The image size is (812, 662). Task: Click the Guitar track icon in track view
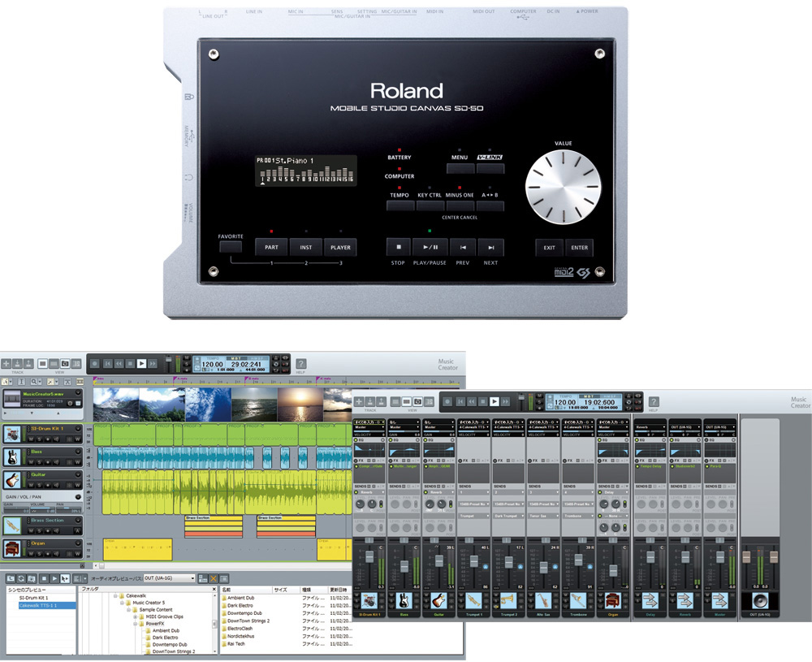[x=12, y=480]
